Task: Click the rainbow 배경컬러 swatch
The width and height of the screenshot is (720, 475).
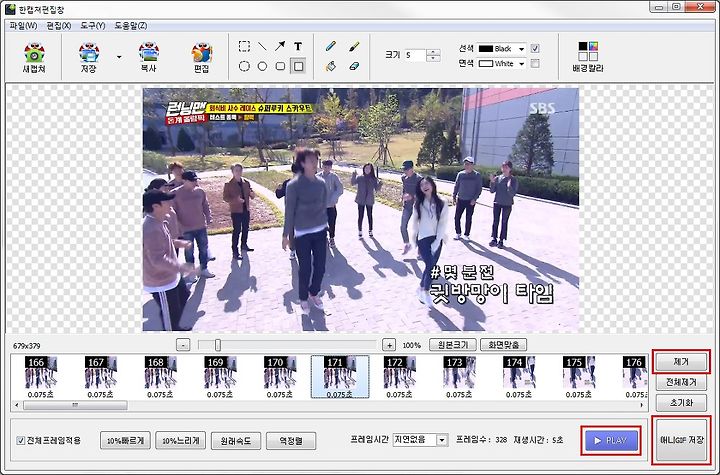Action: click(593, 45)
